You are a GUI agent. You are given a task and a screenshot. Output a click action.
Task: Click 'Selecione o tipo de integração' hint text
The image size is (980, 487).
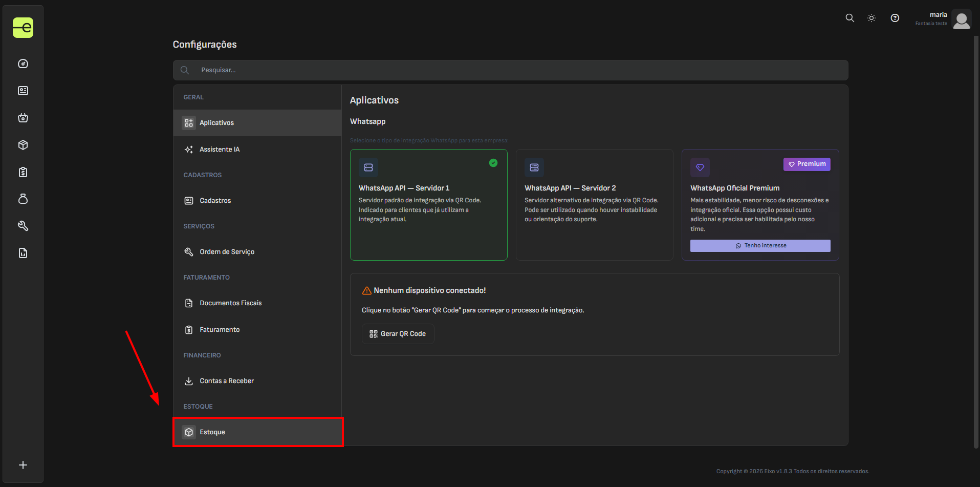[429, 140]
